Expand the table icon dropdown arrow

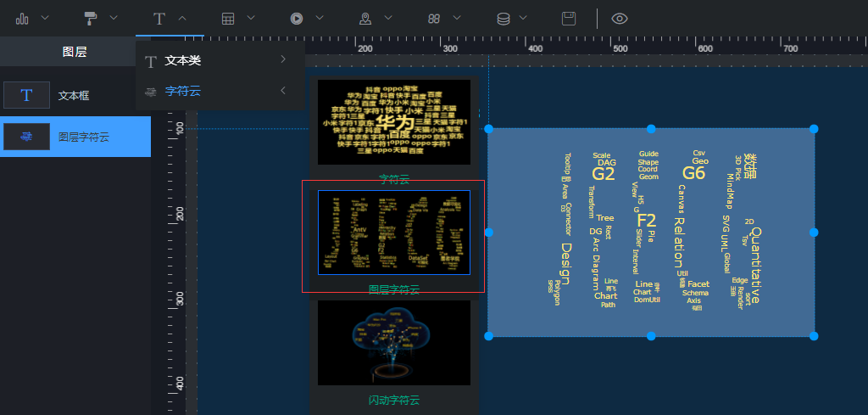click(x=251, y=18)
